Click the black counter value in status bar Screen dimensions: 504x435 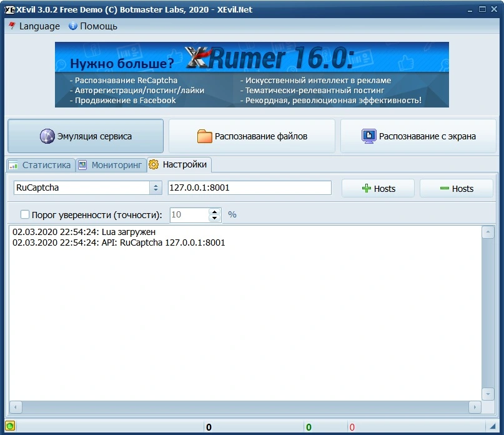click(x=209, y=427)
